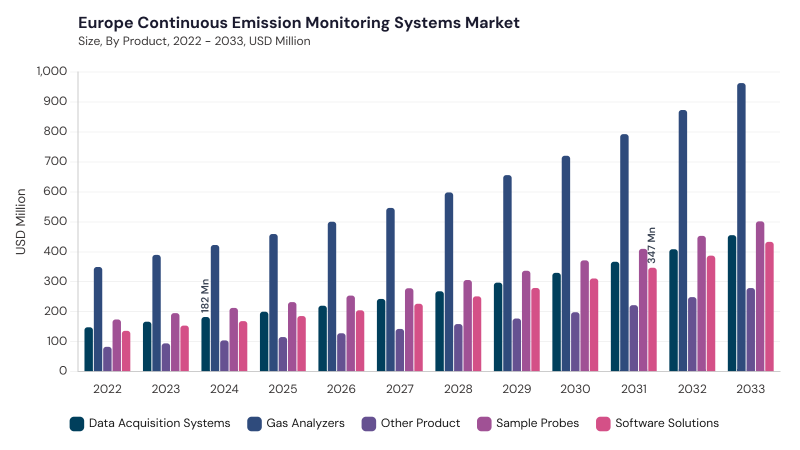800x450 pixels.
Task: Select the 'Data Acquisition Systems' legend label
Action: click(x=160, y=423)
